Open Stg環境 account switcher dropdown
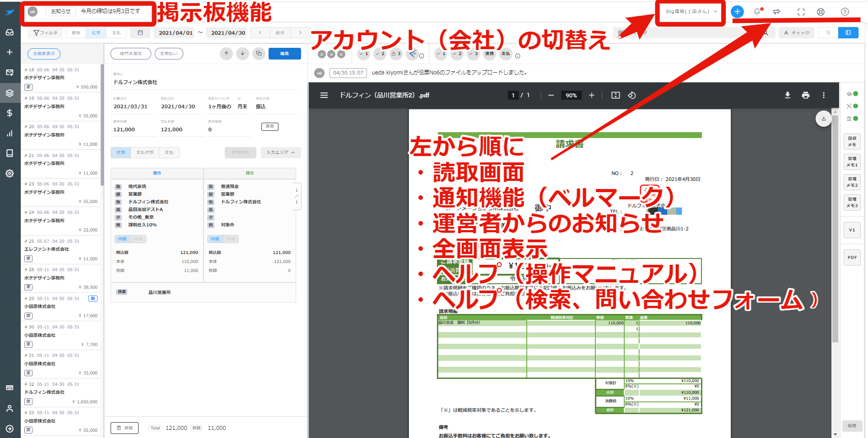The height and width of the screenshot is (438, 868). (x=691, y=12)
